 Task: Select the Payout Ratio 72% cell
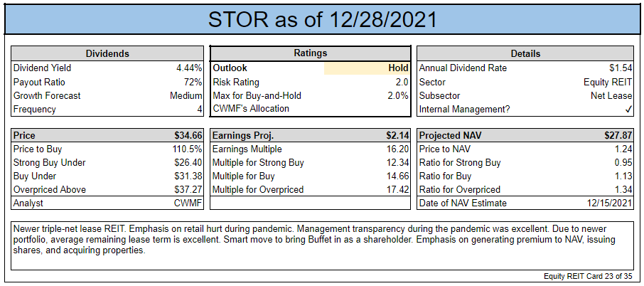pyautogui.click(x=107, y=82)
